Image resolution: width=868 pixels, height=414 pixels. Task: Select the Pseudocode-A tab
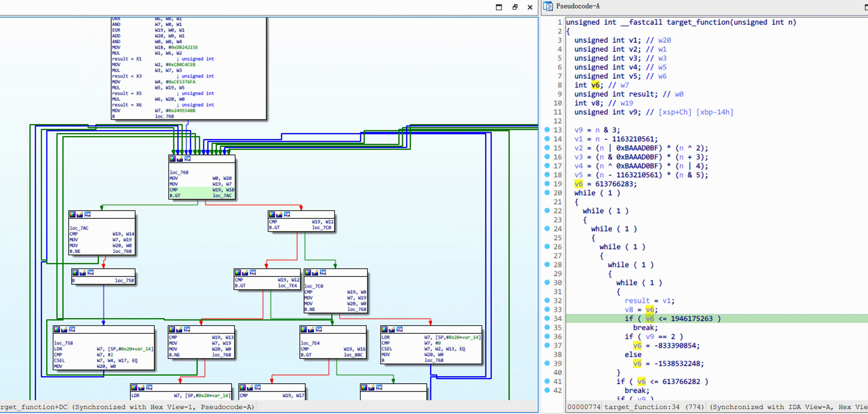click(x=577, y=6)
